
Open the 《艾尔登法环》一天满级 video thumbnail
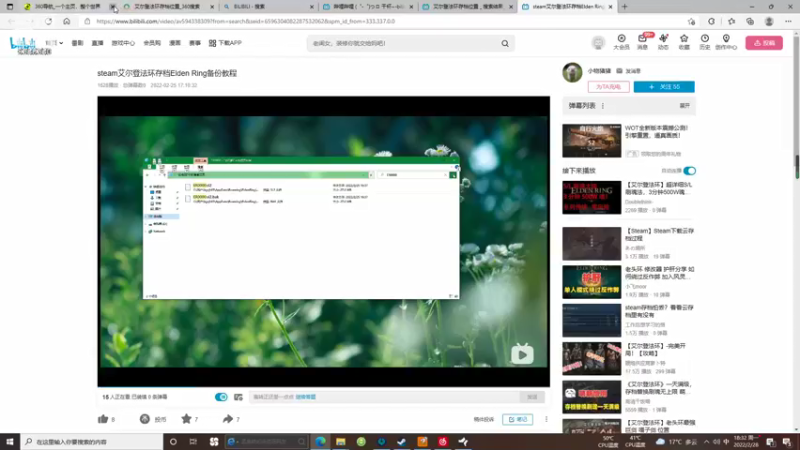pyautogui.click(x=591, y=397)
